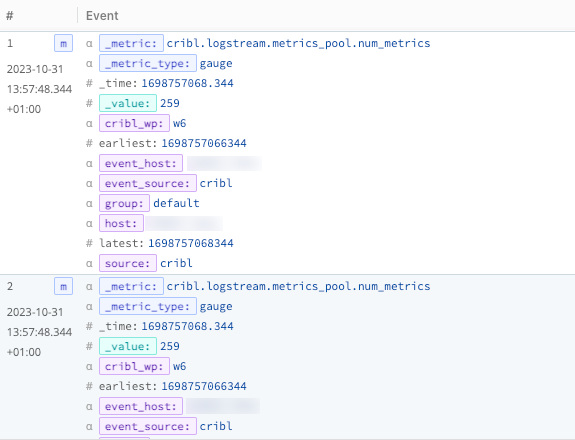This screenshot has width=575, height=440.
Task: Click the 'default' group value in event 1
Action: point(176,203)
